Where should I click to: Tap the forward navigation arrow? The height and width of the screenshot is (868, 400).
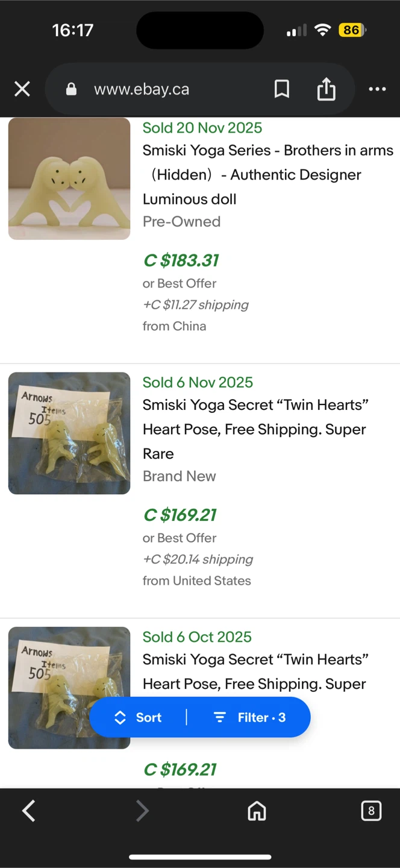pyautogui.click(x=142, y=811)
